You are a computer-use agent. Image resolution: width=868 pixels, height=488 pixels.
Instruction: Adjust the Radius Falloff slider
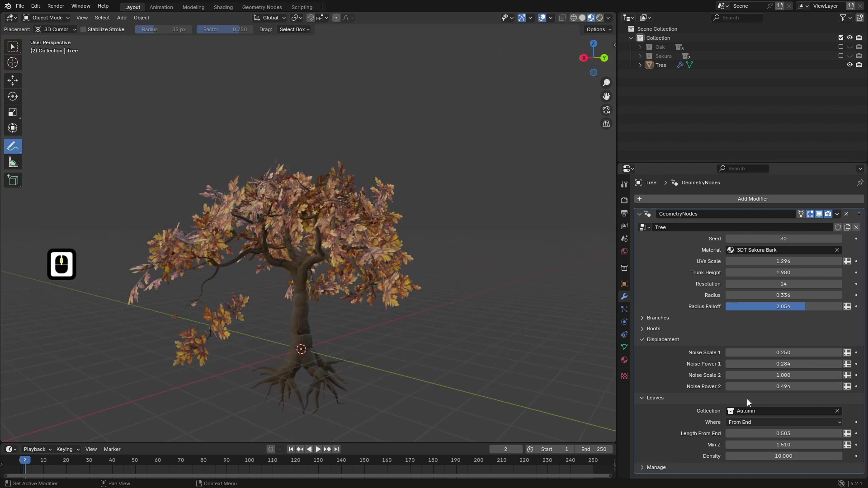click(x=784, y=306)
